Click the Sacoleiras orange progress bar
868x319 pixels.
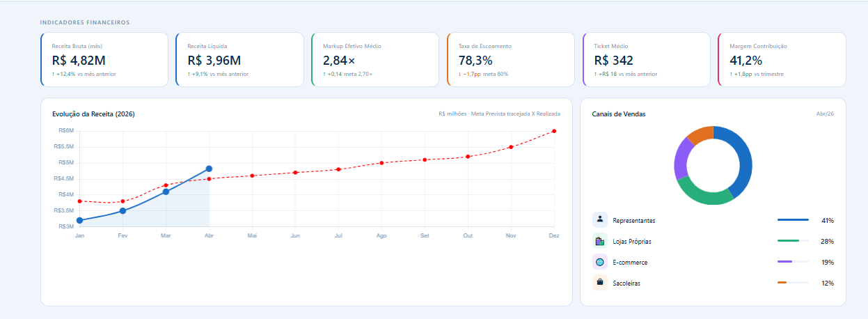[782, 283]
